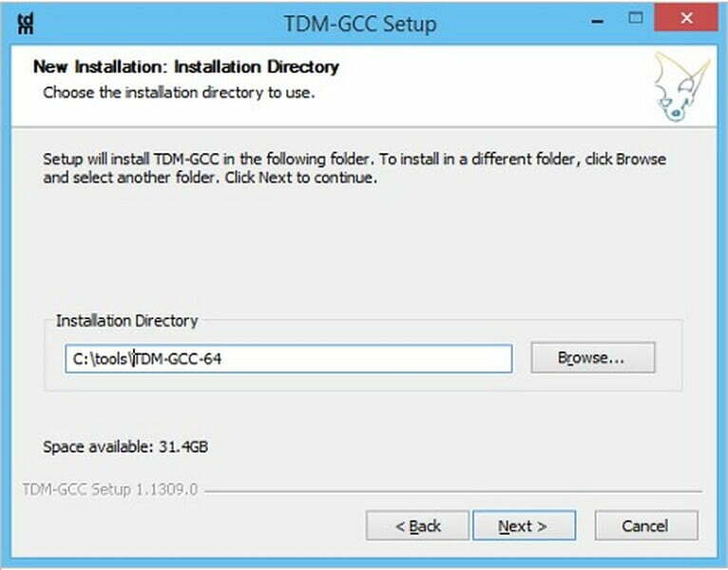Go to previous step with Back button
The image size is (728, 570).
point(417,525)
